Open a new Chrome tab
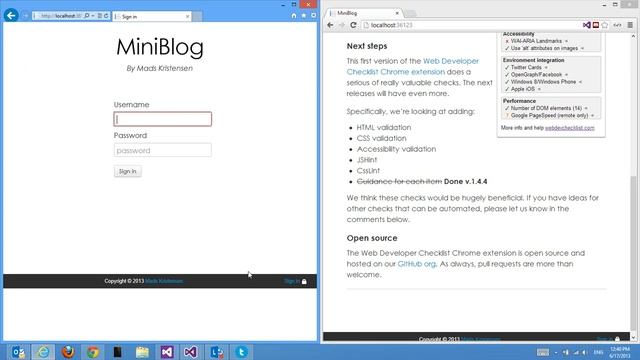Screen dimensions: 640x360 click(x=410, y=13)
